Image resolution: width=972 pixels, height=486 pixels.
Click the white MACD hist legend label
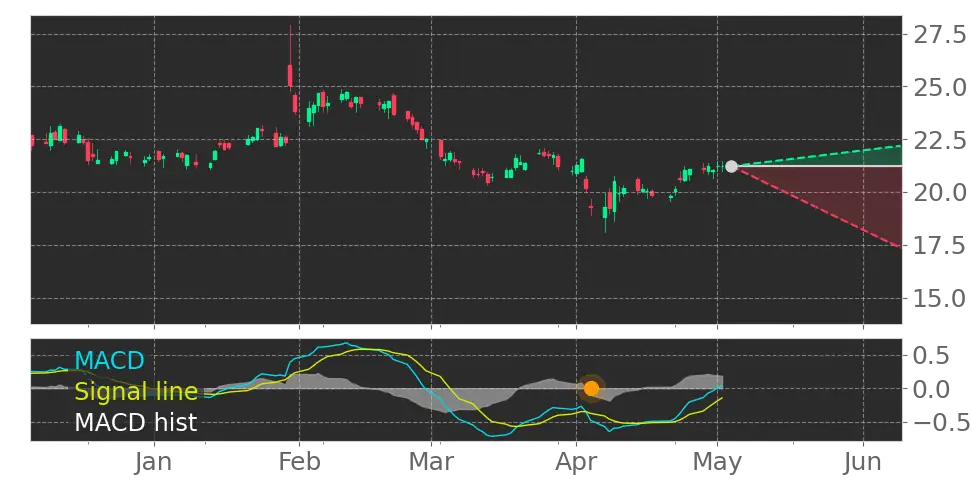(136, 423)
